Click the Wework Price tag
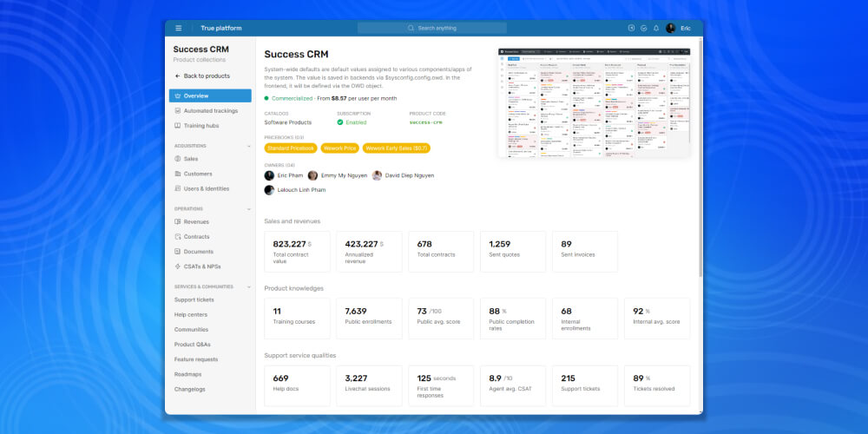 click(340, 148)
